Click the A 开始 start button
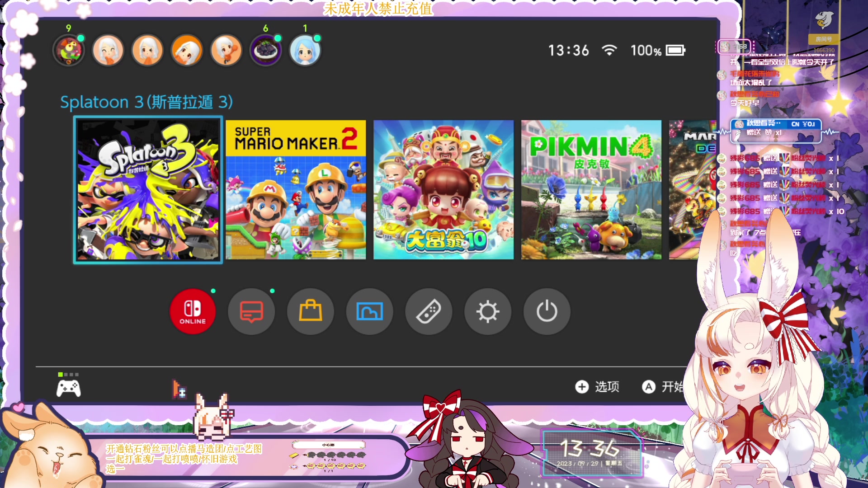 pyautogui.click(x=663, y=387)
